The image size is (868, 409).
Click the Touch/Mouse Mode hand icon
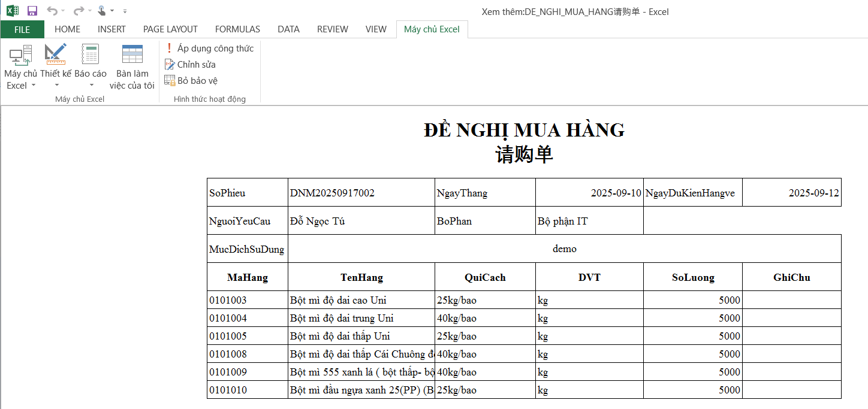pos(101,11)
